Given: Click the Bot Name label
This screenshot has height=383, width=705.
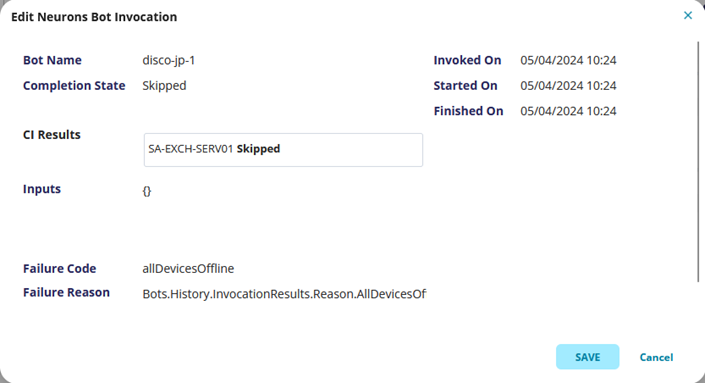Looking at the screenshot, I should (x=52, y=60).
